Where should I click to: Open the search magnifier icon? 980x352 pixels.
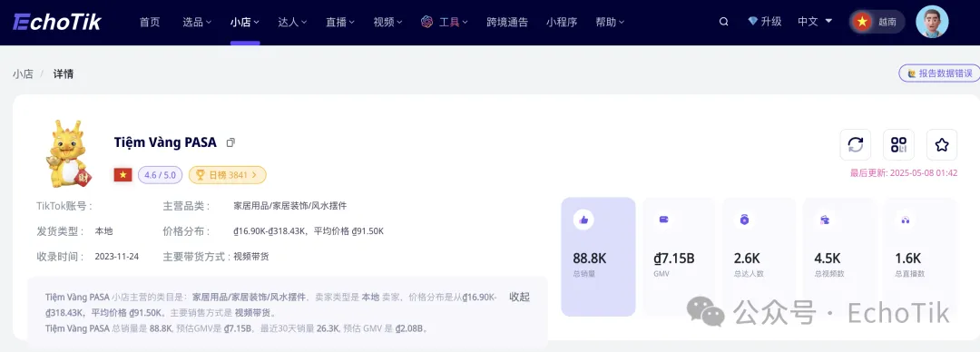click(x=724, y=22)
